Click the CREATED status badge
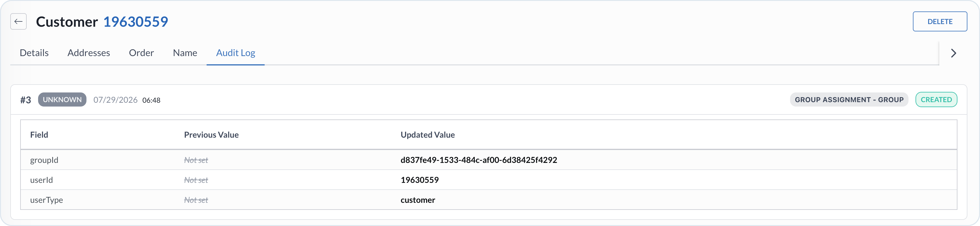Screen dimensions: 980x226 click(936, 99)
